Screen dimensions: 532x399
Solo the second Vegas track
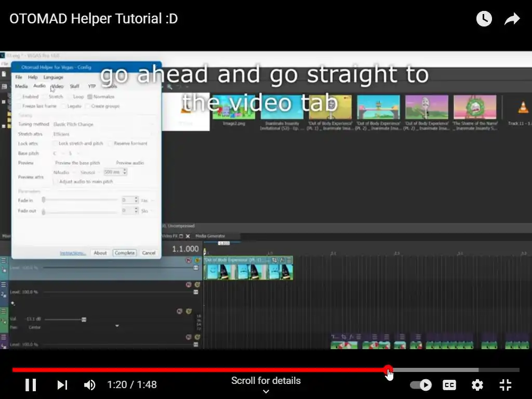click(x=197, y=285)
